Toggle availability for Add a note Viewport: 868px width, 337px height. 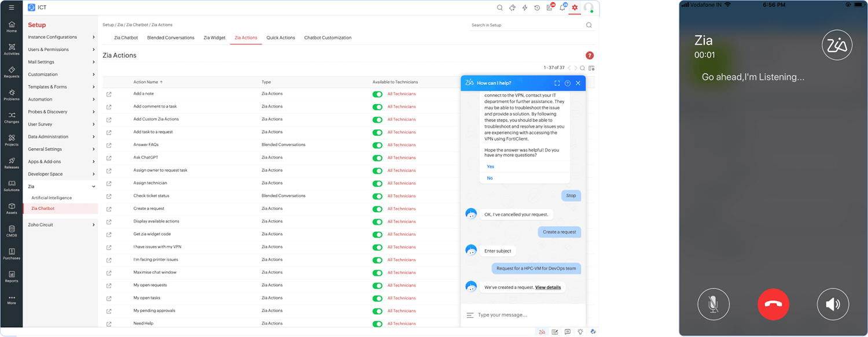tap(377, 94)
